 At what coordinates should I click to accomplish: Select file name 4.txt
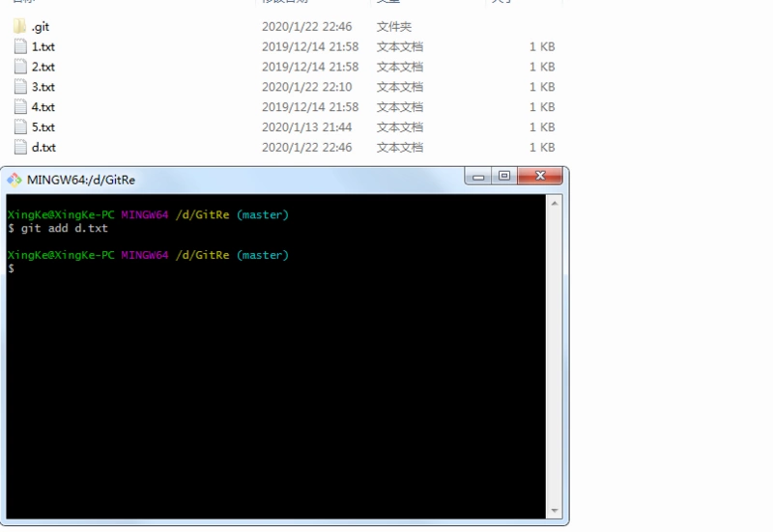(x=43, y=107)
